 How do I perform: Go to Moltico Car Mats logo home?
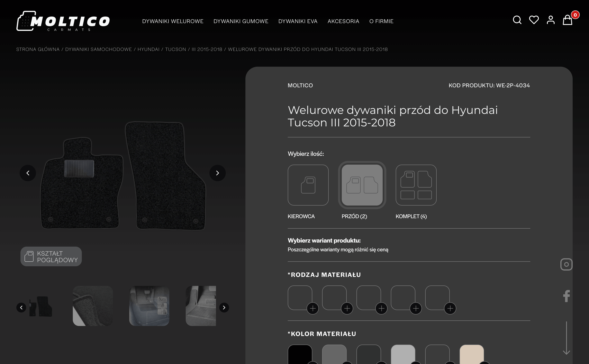pos(63,21)
